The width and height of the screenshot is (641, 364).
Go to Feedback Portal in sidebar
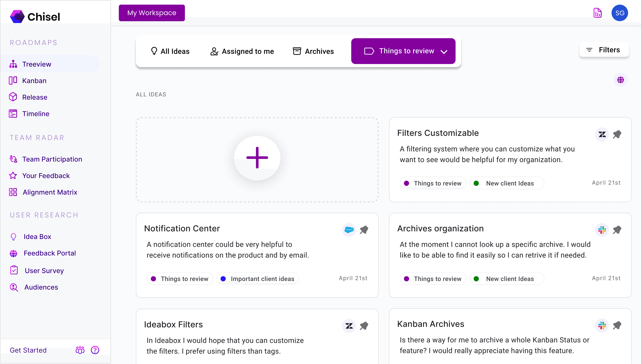point(50,253)
